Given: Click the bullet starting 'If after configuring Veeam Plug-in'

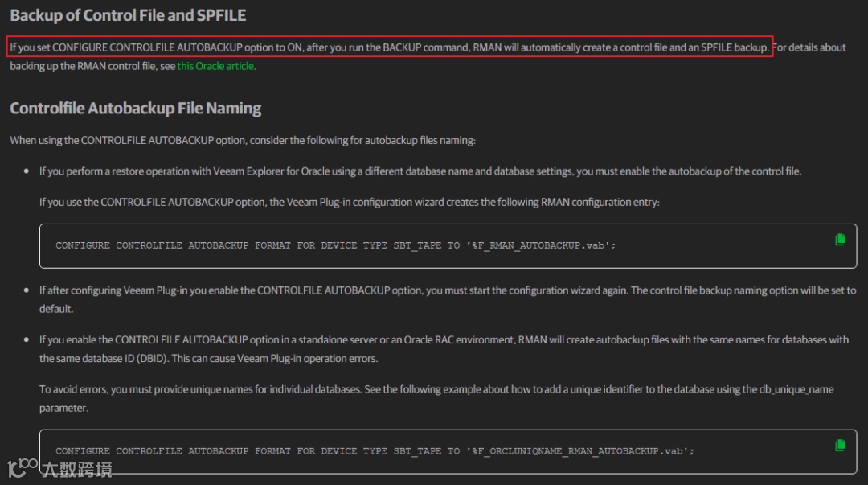Looking at the screenshot, I should pos(448,299).
